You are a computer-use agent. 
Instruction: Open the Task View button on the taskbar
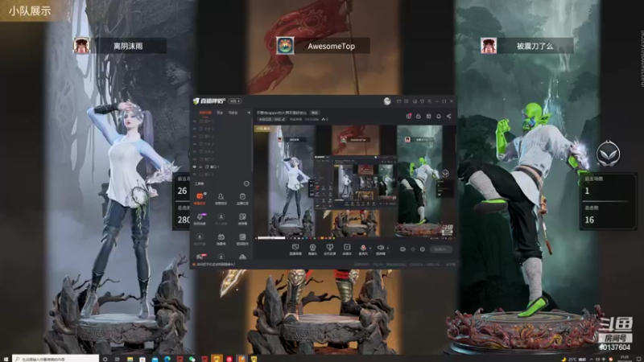117,359
